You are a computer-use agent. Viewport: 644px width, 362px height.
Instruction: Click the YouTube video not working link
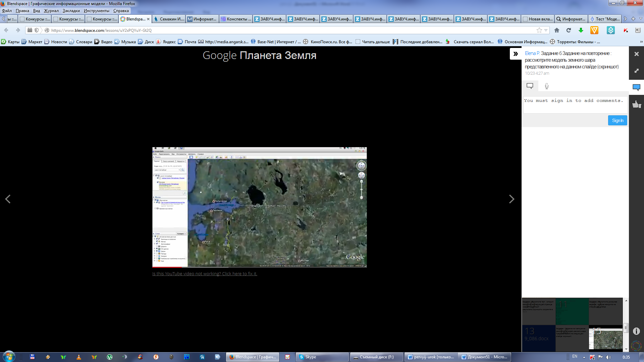205,274
